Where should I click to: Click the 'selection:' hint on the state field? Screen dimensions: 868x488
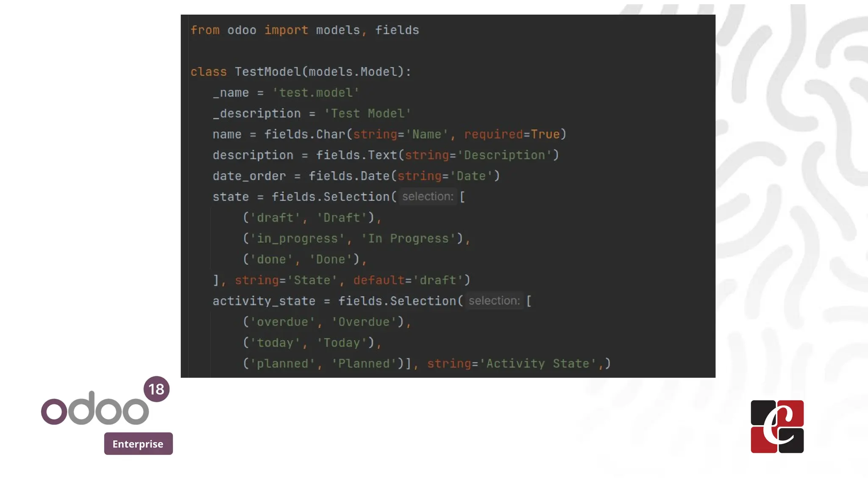coord(428,197)
